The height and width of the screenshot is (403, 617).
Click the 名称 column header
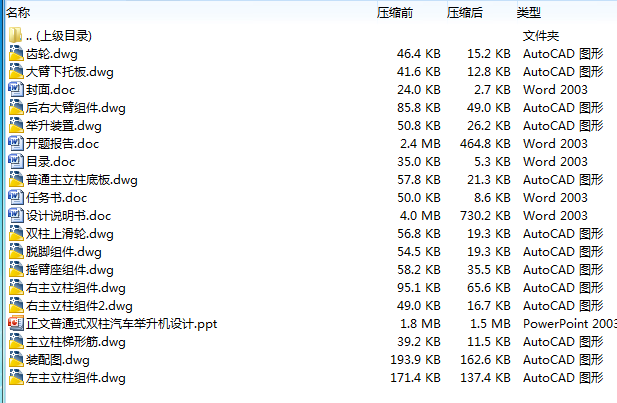coord(18,13)
